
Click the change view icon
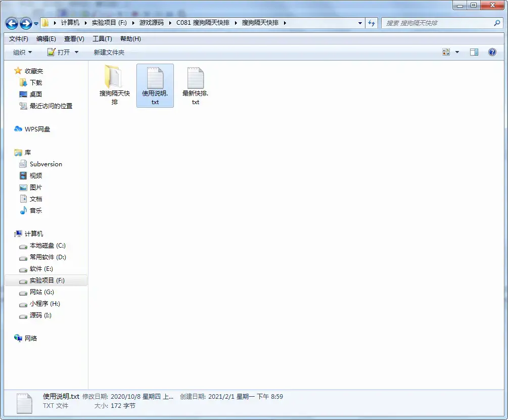[x=446, y=52]
